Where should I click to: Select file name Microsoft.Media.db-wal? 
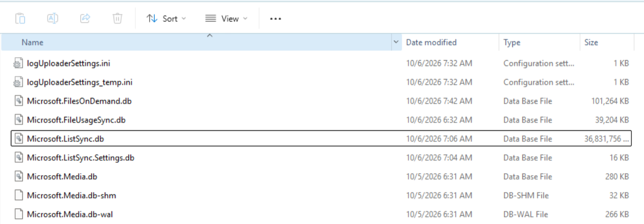70,214
